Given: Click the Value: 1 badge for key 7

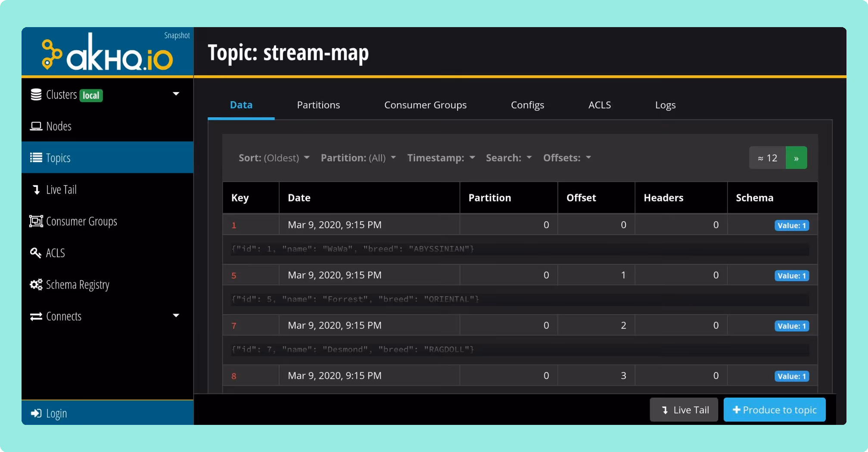Looking at the screenshot, I should (x=791, y=326).
